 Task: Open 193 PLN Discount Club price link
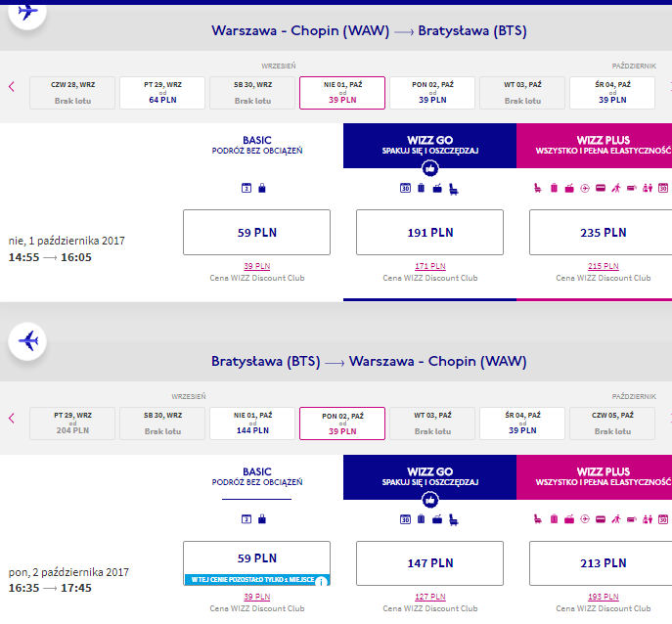point(604,597)
